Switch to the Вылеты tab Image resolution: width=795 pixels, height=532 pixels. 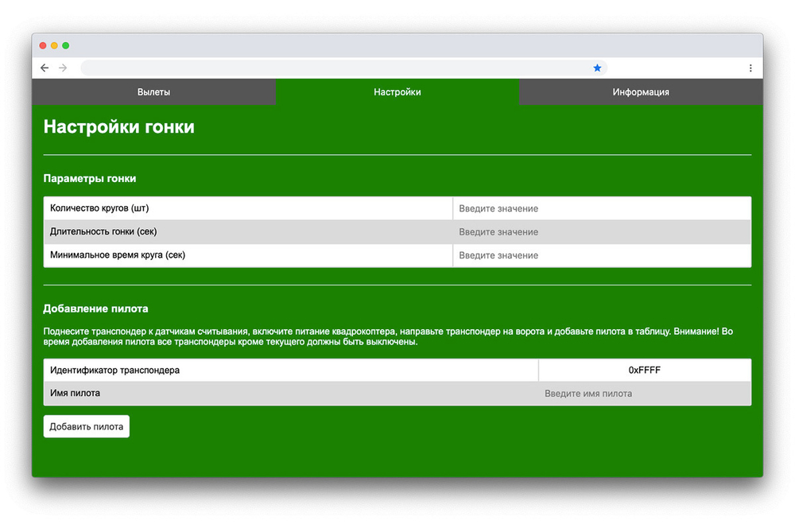pos(153,92)
